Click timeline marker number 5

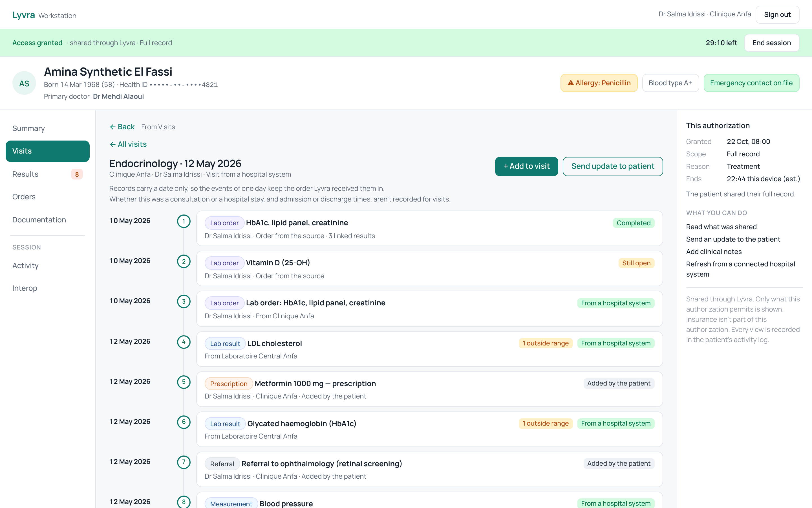coord(184,382)
